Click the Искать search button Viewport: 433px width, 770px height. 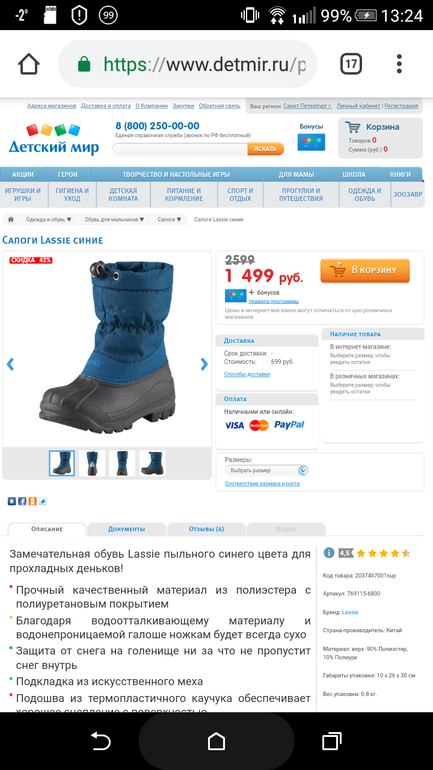point(266,149)
